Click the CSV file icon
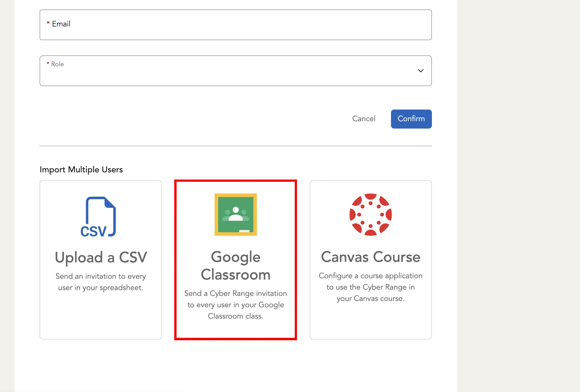The image size is (580, 392). click(x=98, y=216)
